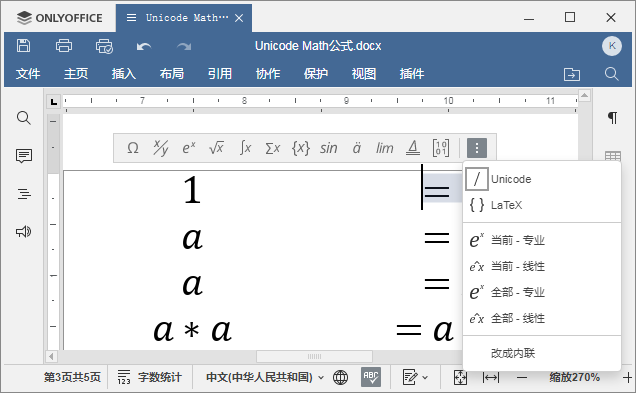This screenshot has width=636, height=393.
Task: Open file location icon
Action: pyautogui.click(x=572, y=74)
